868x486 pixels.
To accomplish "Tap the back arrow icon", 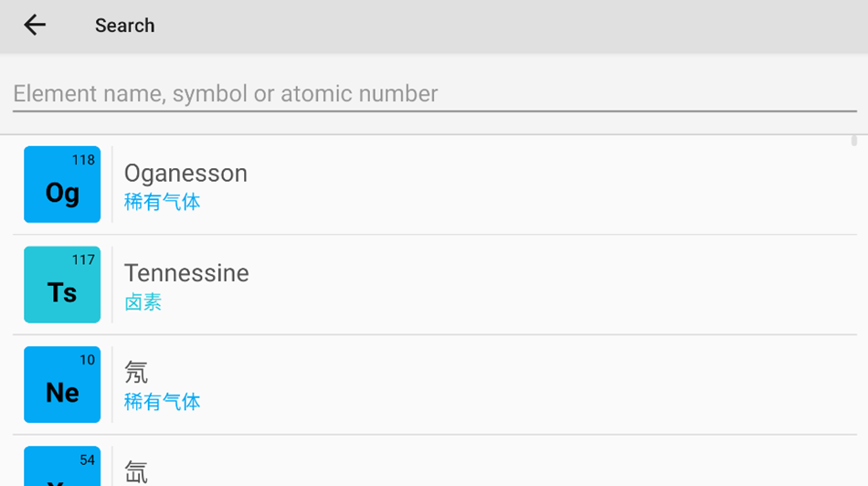I will (x=35, y=25).
